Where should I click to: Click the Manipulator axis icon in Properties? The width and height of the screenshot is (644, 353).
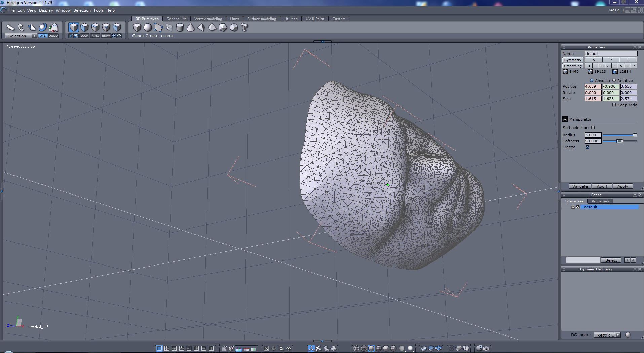pos(565,119)
